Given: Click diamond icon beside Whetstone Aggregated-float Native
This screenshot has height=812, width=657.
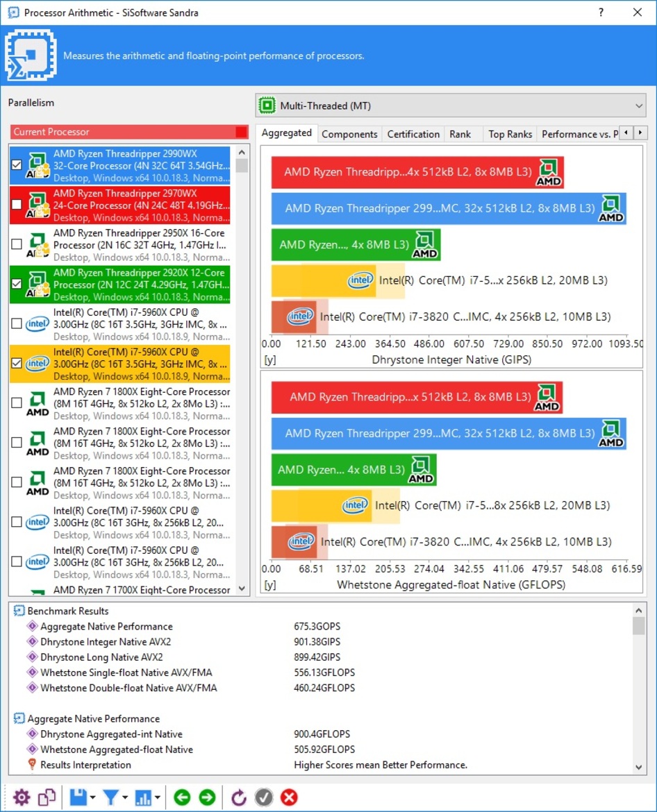Looking at the screenshot, I should (32, 750).
